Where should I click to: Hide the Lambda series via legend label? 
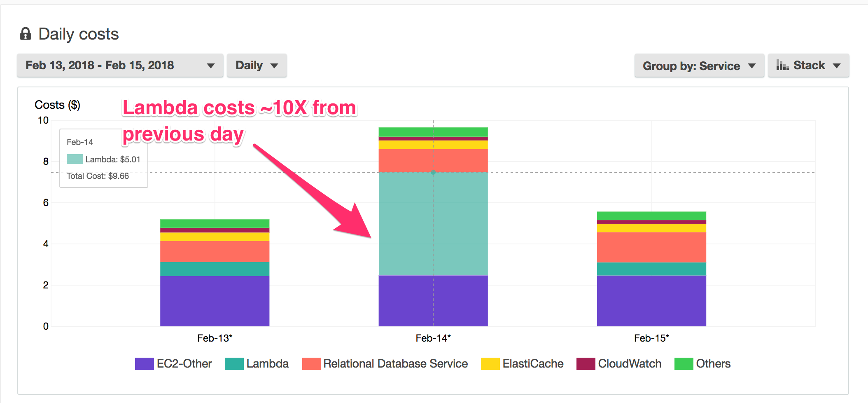pos(267,364)
